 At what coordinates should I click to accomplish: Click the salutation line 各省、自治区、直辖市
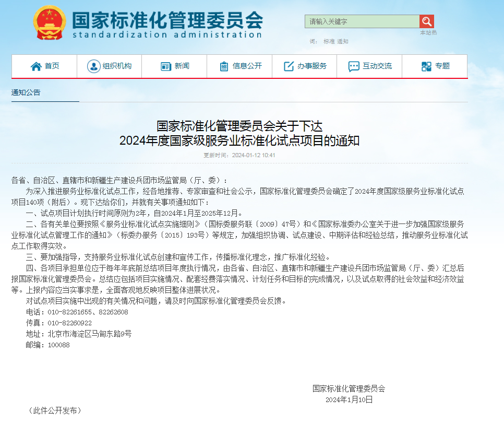pos(119,181)
